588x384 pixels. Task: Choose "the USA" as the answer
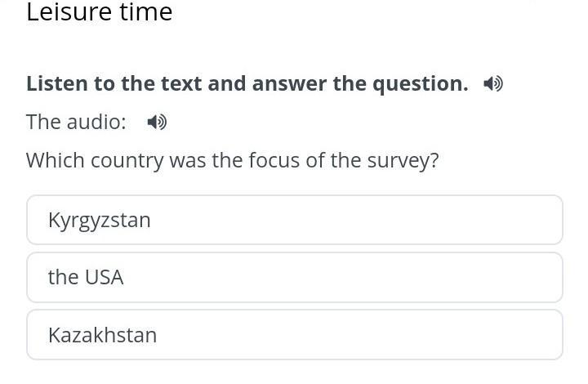pyautogui.click(x=294, y=277)
